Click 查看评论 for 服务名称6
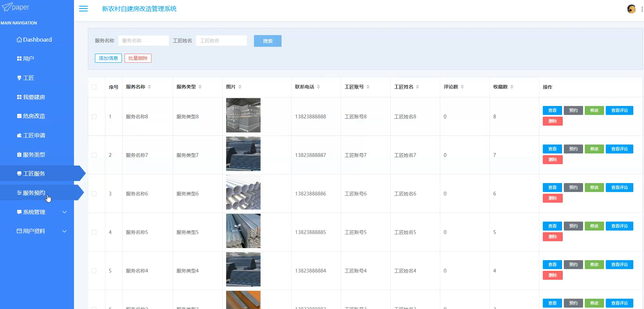 (x=620, y=188)
